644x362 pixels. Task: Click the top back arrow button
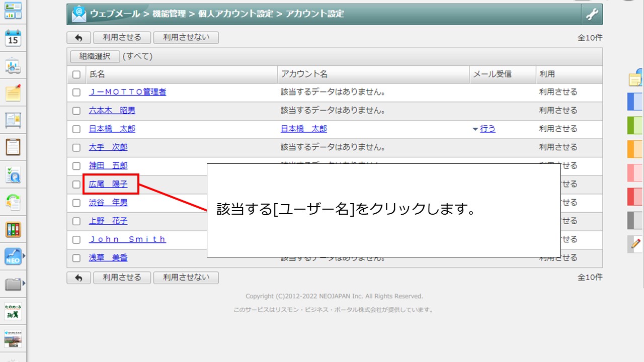(x=78, y=38)
